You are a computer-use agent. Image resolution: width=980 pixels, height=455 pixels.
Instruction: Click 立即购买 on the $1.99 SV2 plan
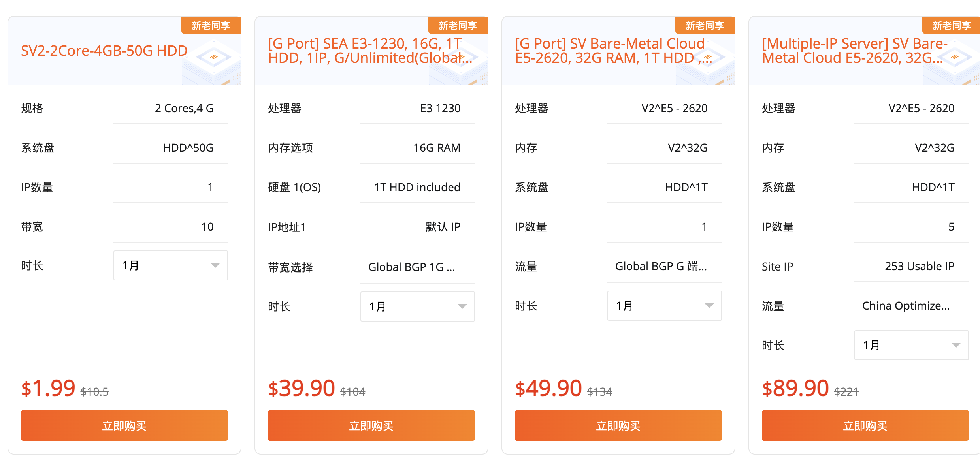pos(125,425)
